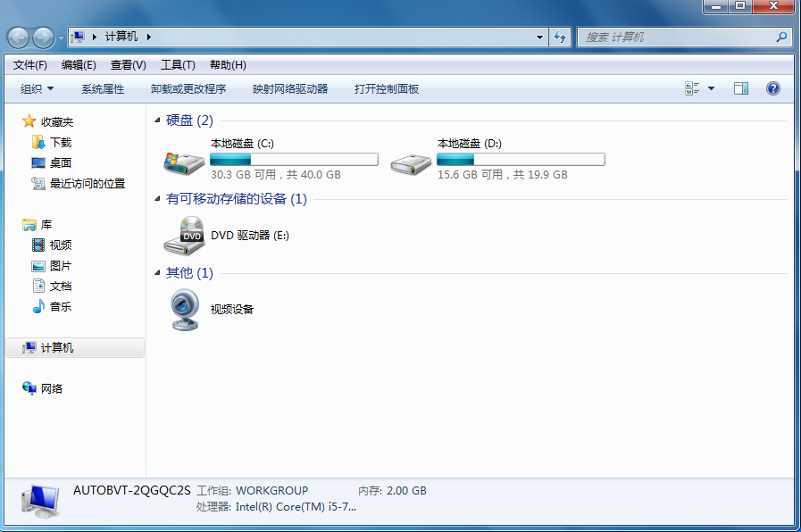This screenshot has height=532, width=801.
Task: Open the Local Disk (C:) drive icon
Action: (184, 161)
